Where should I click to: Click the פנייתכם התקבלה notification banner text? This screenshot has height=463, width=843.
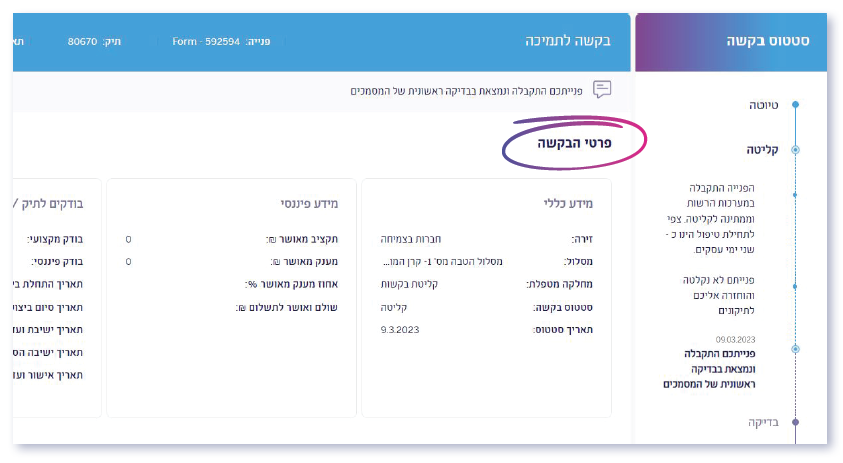(468, 90)
